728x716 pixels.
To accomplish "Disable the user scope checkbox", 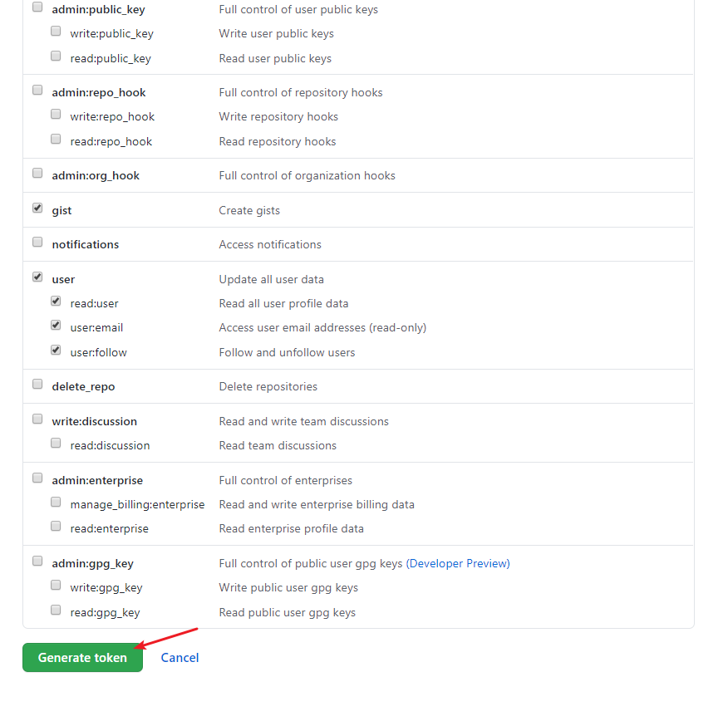I will click(37, 277).
